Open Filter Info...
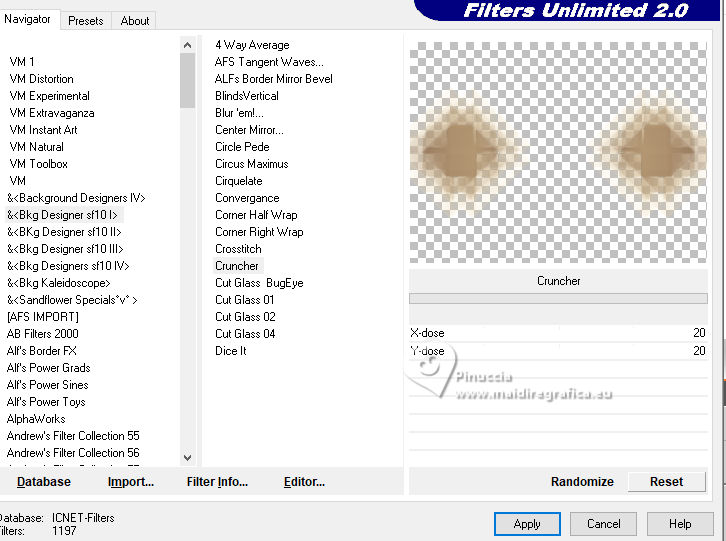This screenshot has width=726, height=541. (217, 482)
